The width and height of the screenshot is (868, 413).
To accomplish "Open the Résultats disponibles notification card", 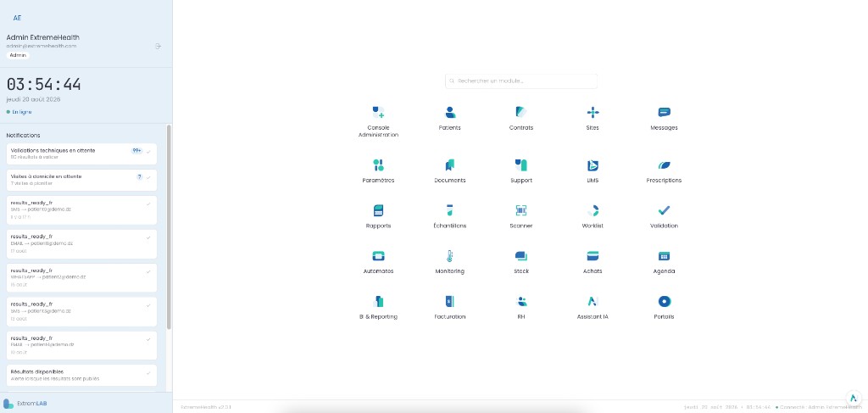I will pos(82,376).
